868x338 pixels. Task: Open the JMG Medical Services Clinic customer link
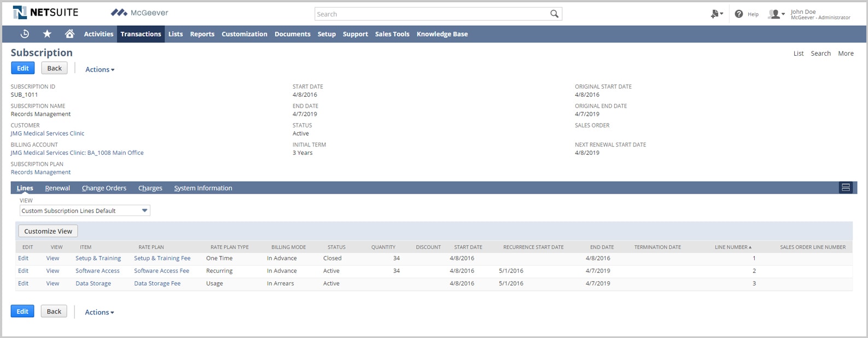(x=48, y=133)
